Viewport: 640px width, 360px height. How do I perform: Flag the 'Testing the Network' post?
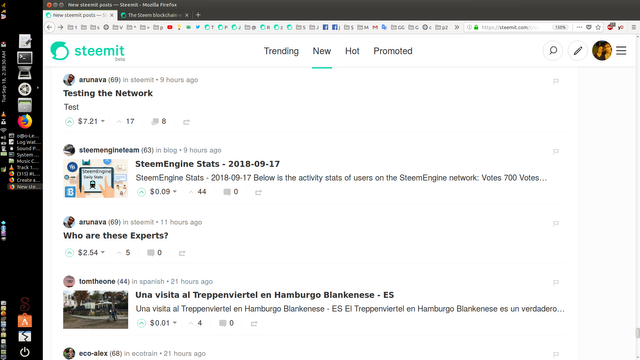[x=556, y=81]
